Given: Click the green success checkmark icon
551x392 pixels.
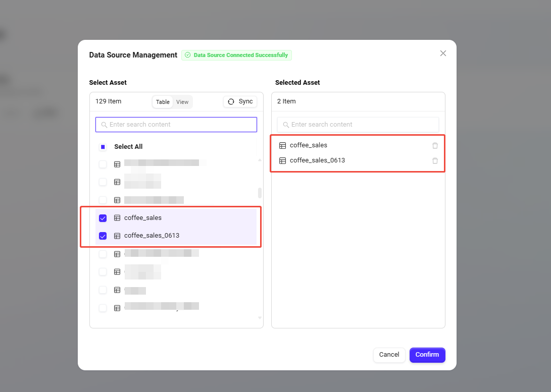Looking at the screenshot, I should (x=188, y=55).
